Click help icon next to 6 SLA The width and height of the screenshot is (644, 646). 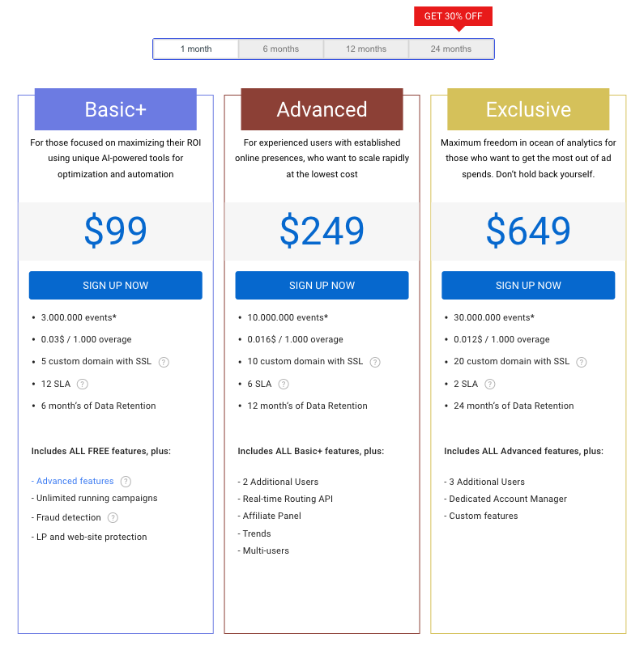pos(284,384)
